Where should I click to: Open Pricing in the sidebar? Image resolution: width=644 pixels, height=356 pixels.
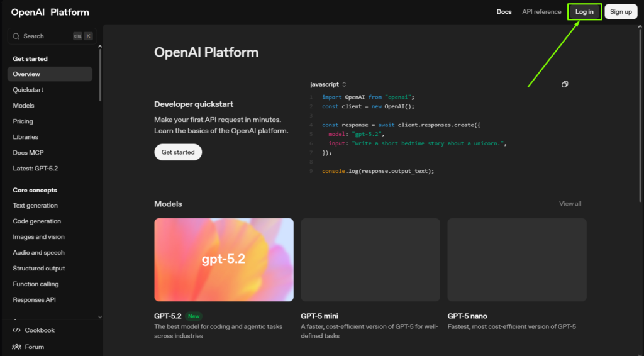pyautogui.click(x=23, y=121)
